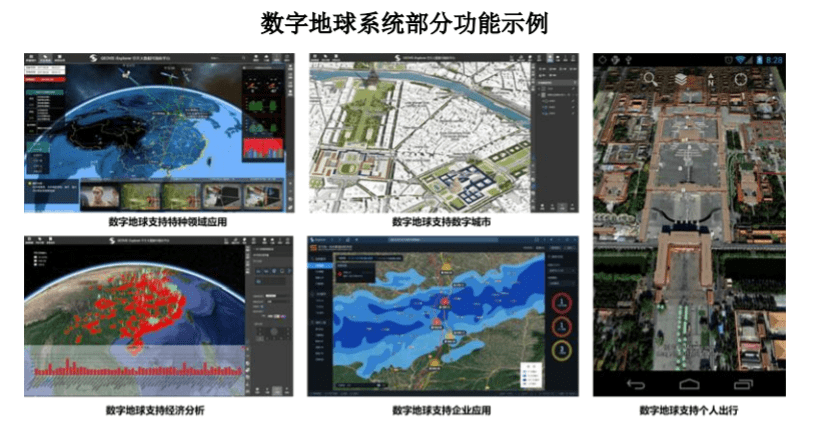Viewport: 816px width, 436px height.
Task: Tap the north compass arrow on phone
Action: point(711,80)
